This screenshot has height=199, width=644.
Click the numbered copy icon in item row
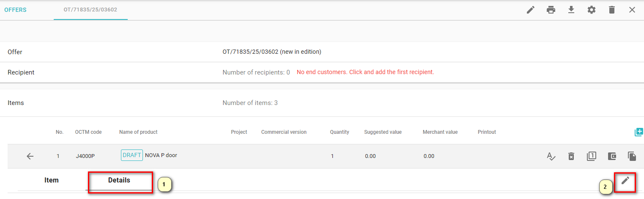pyautogui.click(x=591, y=156)
